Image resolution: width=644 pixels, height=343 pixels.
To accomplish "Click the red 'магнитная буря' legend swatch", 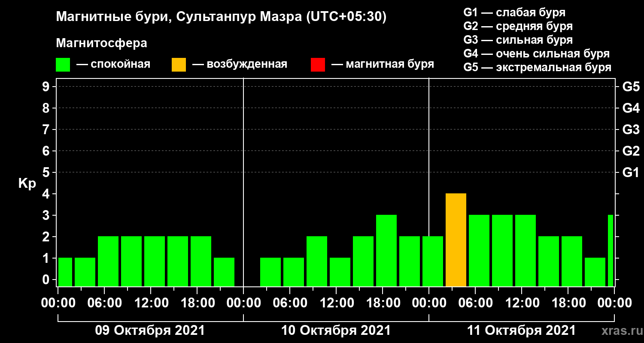I will tap(318, 65).
